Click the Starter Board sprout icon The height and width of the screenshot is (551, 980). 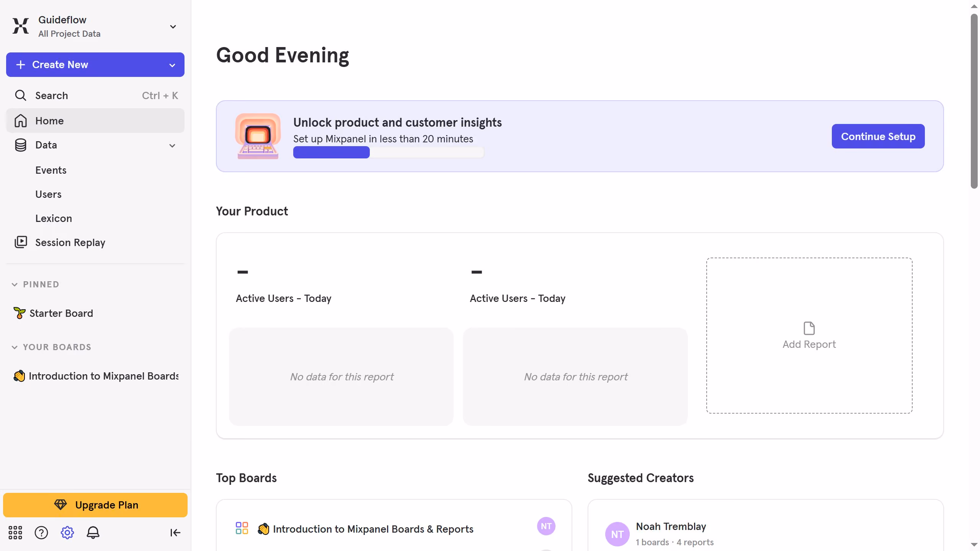coord(19,313)
